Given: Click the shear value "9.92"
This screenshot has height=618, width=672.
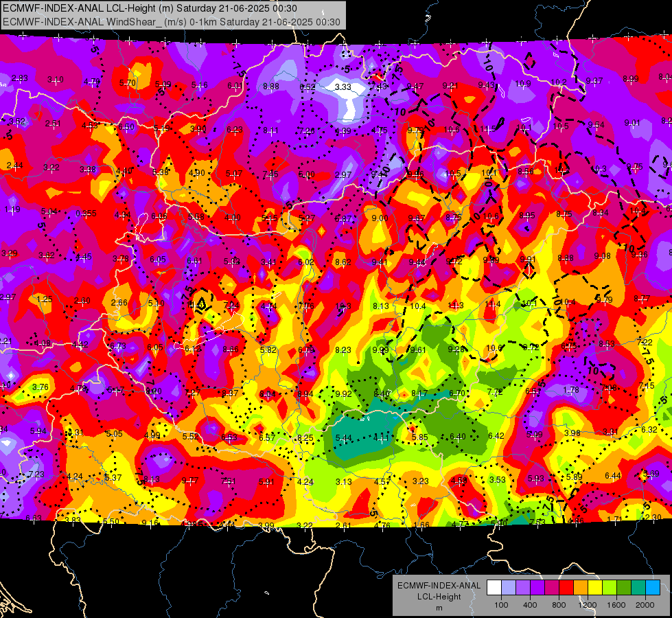Looking at the screenshot, I should pyautogui.click(x=343, y=393).
